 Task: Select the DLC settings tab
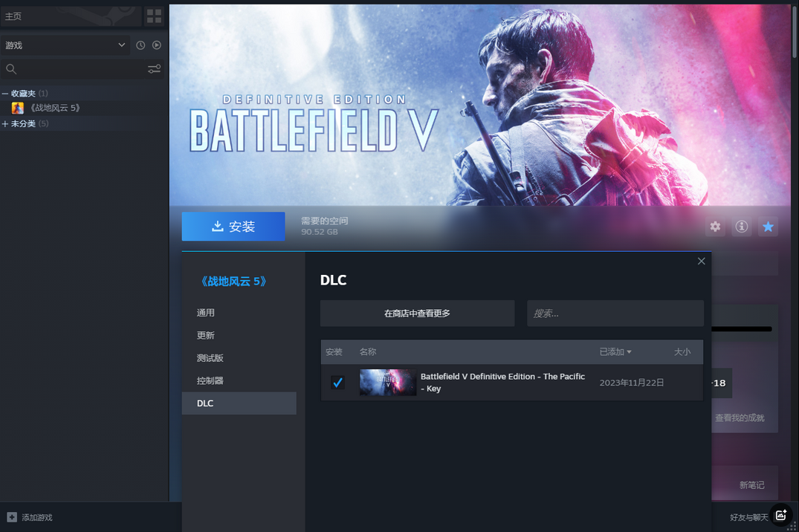coord(239,403)
